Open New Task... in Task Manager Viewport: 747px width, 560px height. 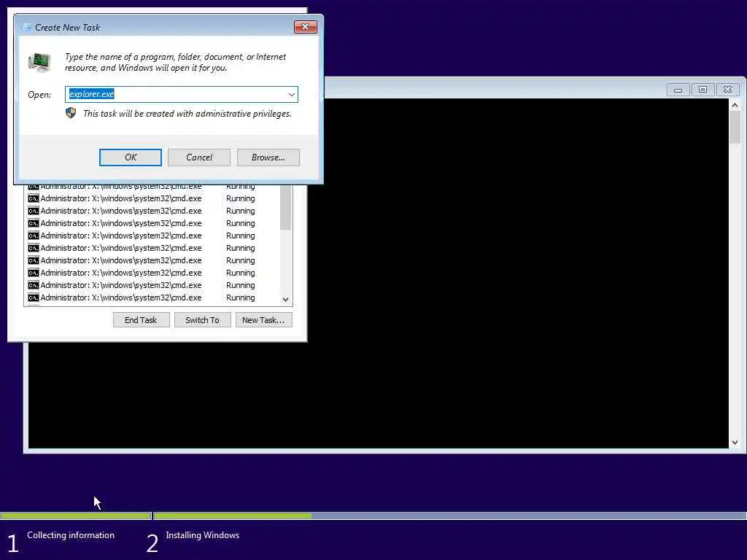(263, 320)
